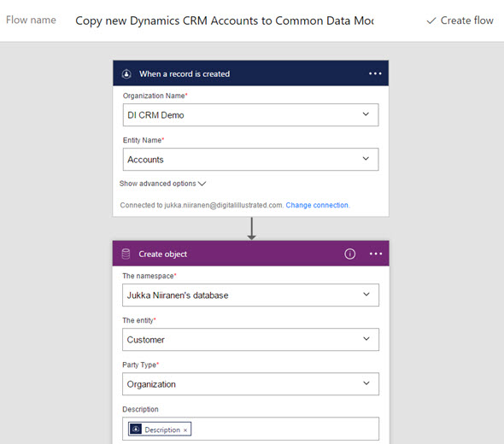Click the Change connection link
This screenshot has width=504, height=444.
point(317,205)
